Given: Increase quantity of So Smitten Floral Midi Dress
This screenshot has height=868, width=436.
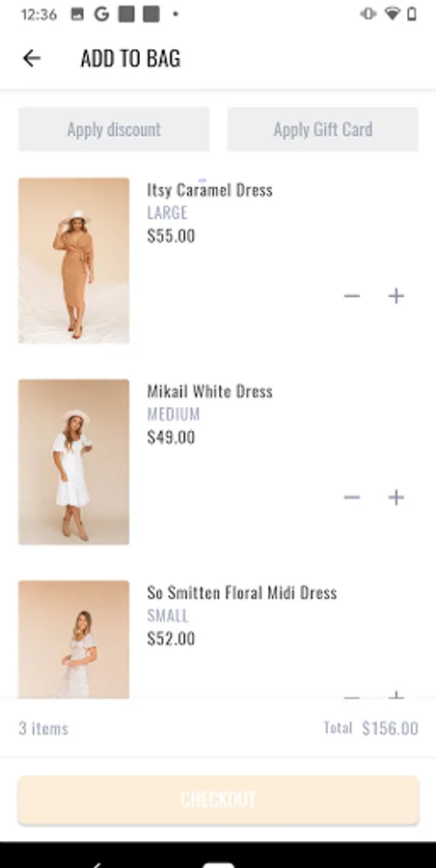Looking at the screenshot, I should [395, 694].
